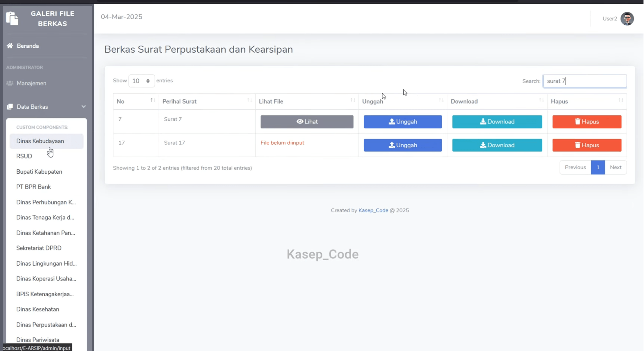Open the User2 avatar picture
The image size is (644, 351).
(x=627, y=19)
